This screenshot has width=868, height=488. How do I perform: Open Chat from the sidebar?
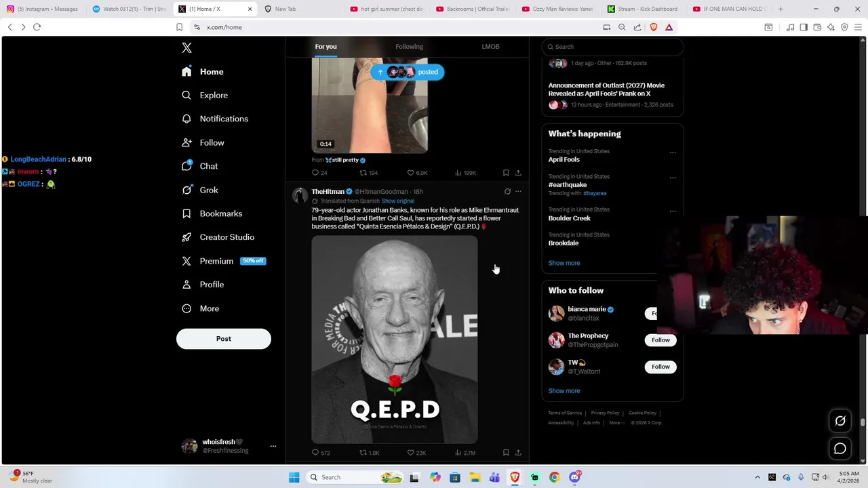pyautogui.click(x=200, y=166)
